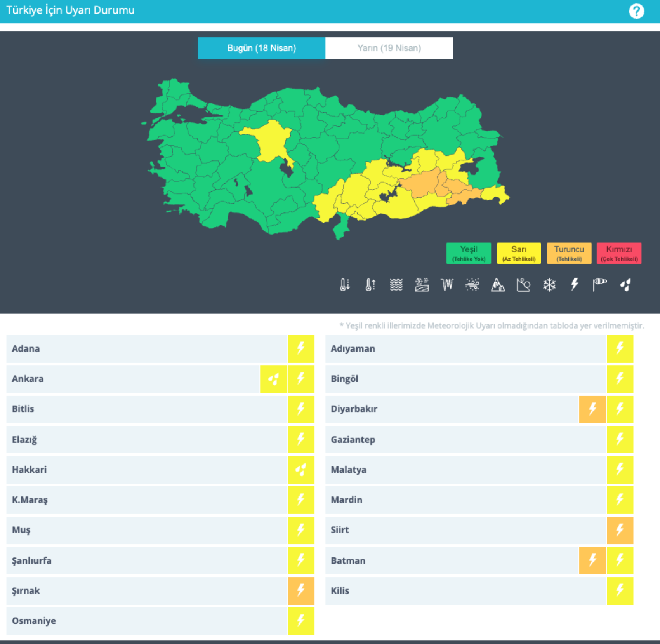The image size is (660, 644).
Task: Click Ankara's yellow raindrops warning icon
Action: tap(274, 379)
